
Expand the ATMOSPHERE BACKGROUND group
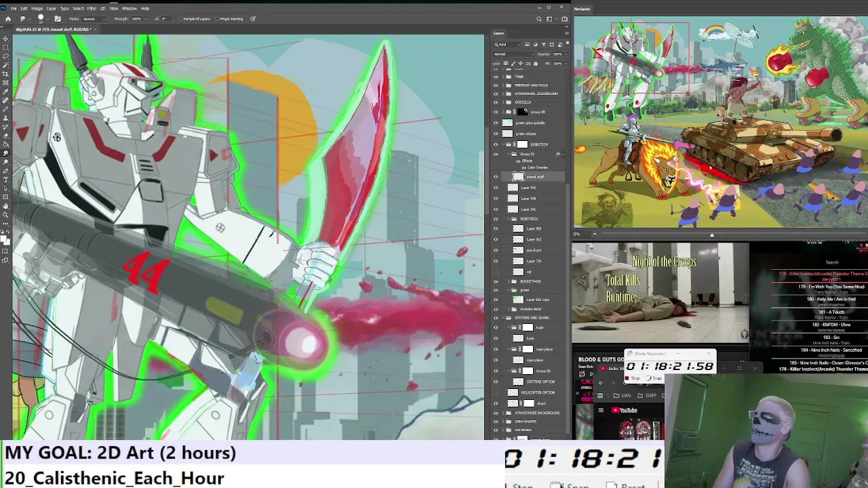pos(503,413)
